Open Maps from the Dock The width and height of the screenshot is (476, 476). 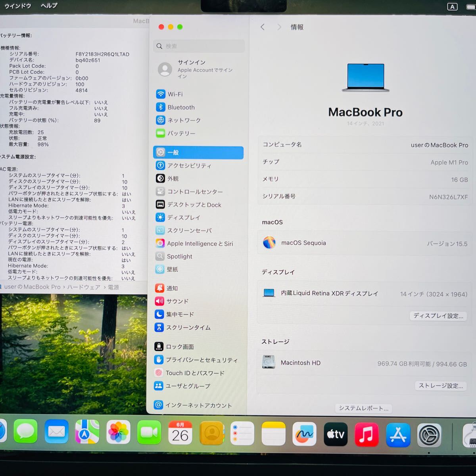click(87, 432)
